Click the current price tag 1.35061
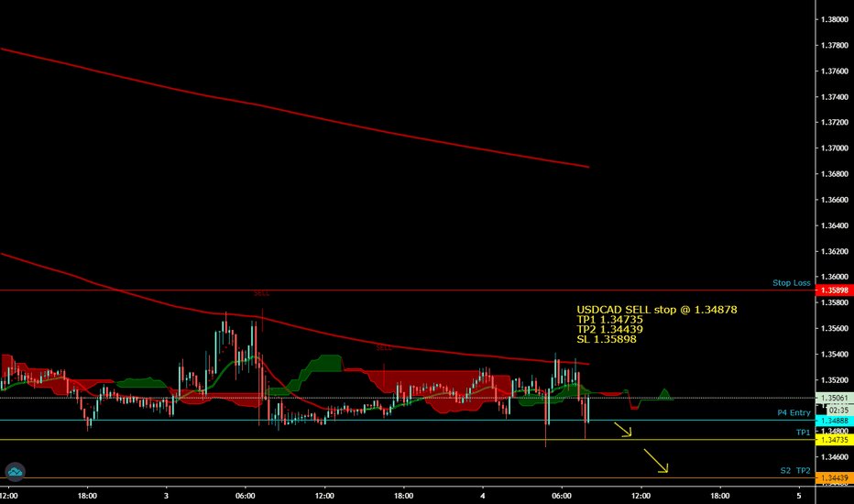 [835, 398]
